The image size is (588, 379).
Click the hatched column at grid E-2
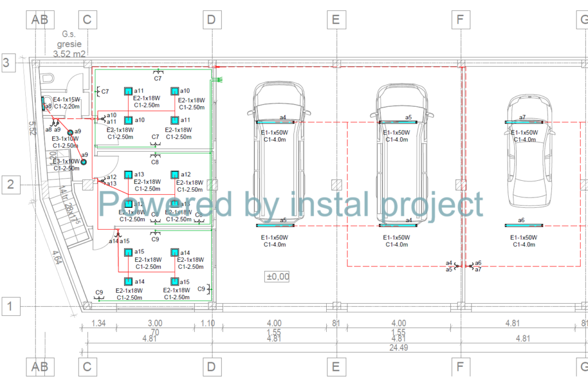336,184
